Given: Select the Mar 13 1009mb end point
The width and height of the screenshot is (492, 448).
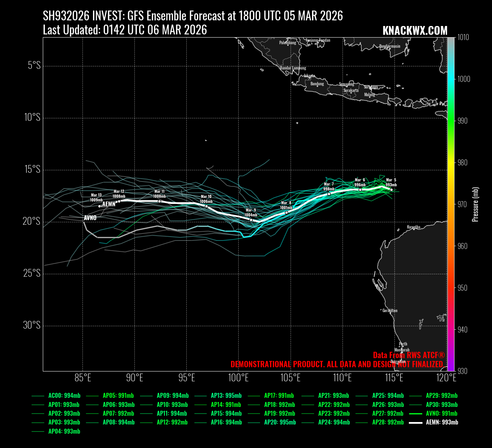Looking at the screenshot, I should 100,206.
